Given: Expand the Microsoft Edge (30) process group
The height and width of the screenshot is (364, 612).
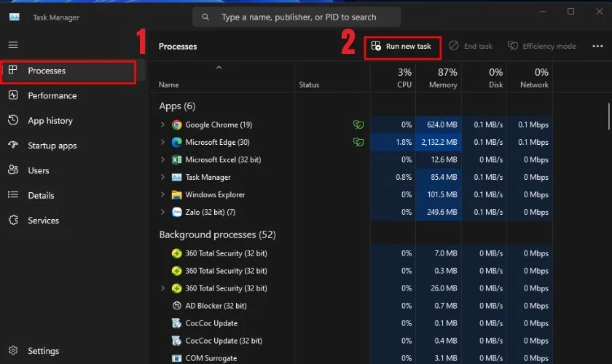Looking at the screenshot, I should coord(162,143).
